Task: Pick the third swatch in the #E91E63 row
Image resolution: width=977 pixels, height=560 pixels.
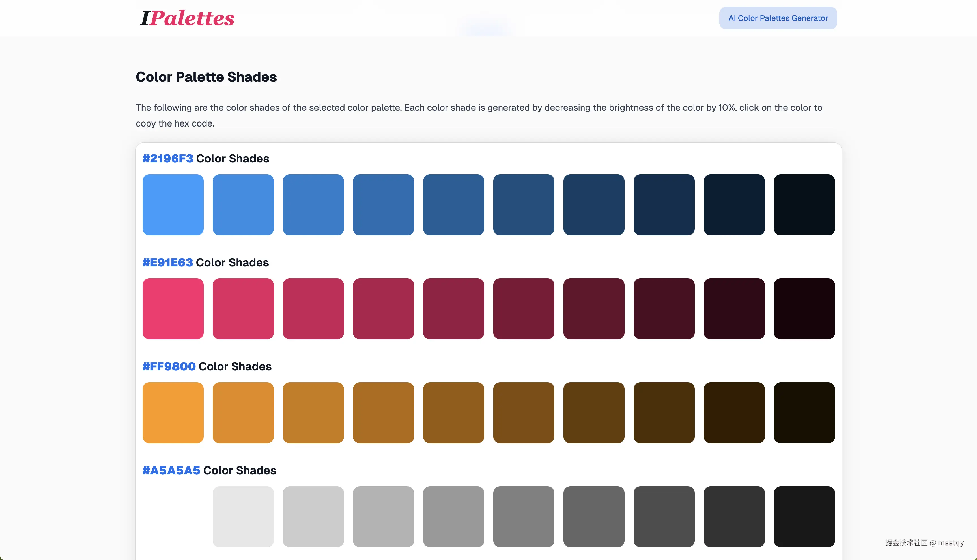Action: tap(313, 309)
